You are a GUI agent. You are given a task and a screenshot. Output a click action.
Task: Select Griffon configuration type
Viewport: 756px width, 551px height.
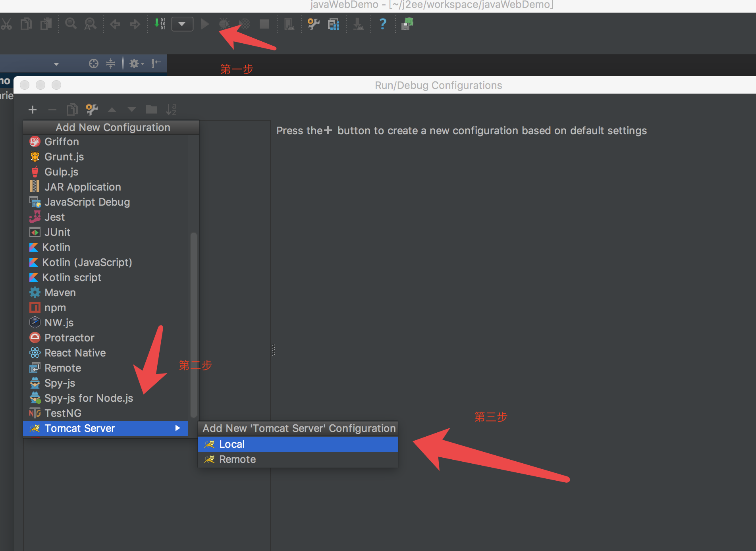(106, 142)
